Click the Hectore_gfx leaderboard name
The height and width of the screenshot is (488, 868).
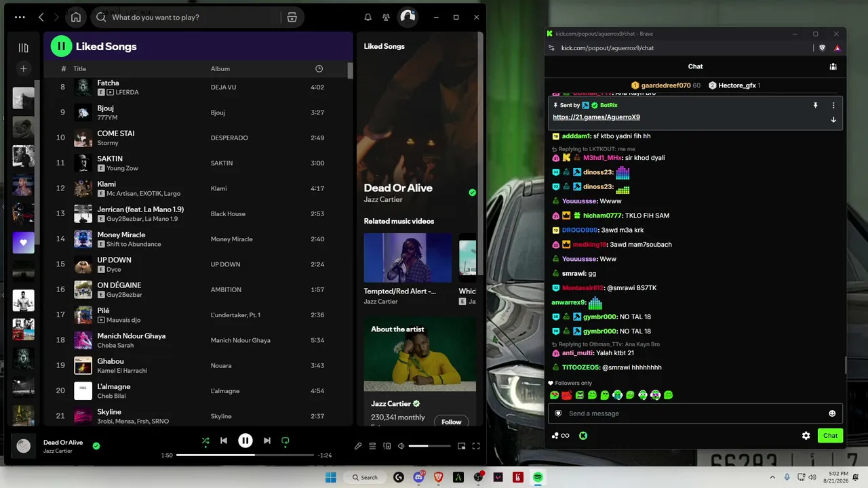coord(737,85)
